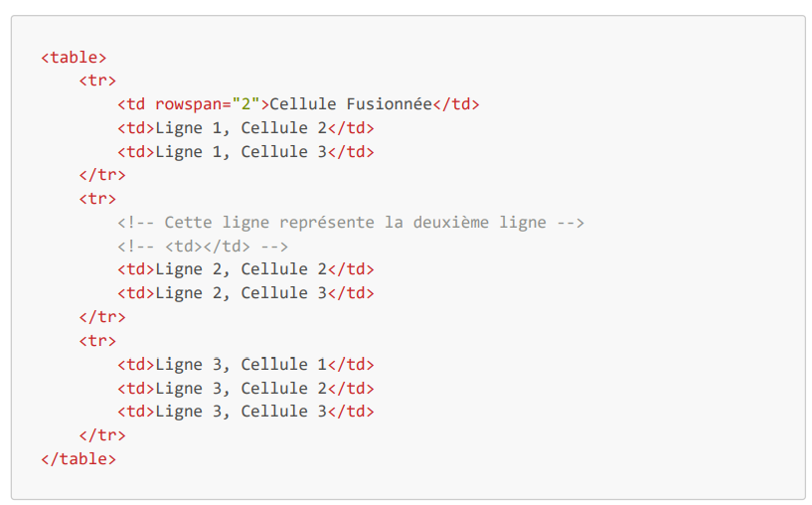Click the closing td tag after "Cellule Fusionnée"
The image size is (812, 505).
[x=456, y=104]
